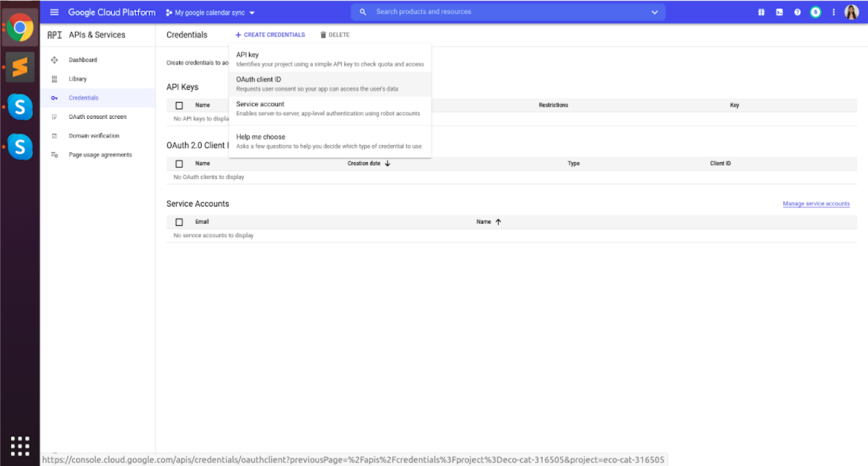Open Page usage agreements in sidebar
868x466 pixels.
point(100,155)
